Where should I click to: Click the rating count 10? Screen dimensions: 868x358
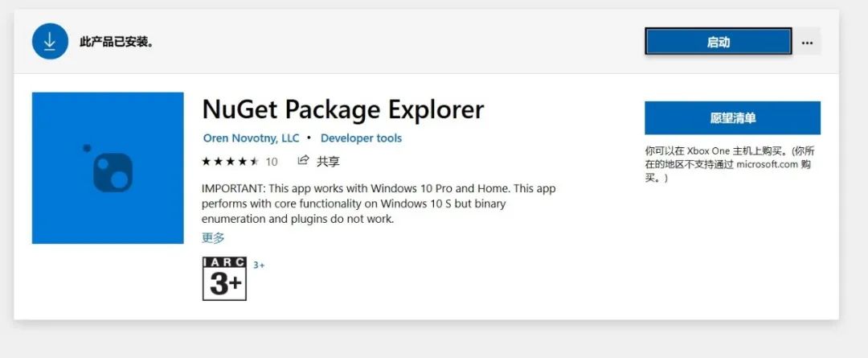(x=272, y=162)
